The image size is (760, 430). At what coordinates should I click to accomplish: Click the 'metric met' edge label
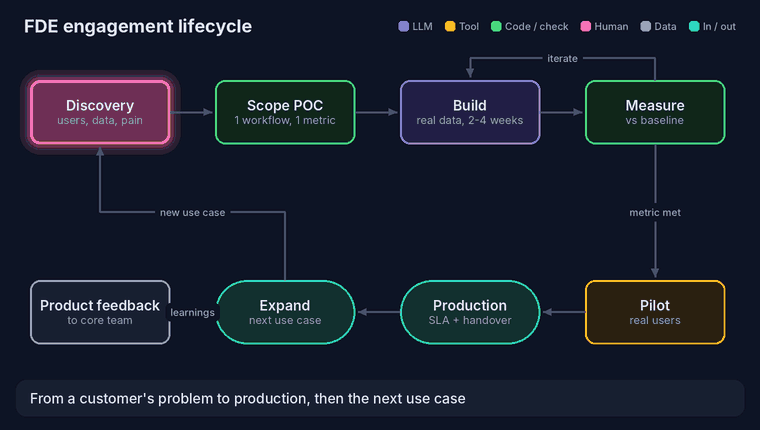pyautogui.click(x=655, y=212)
